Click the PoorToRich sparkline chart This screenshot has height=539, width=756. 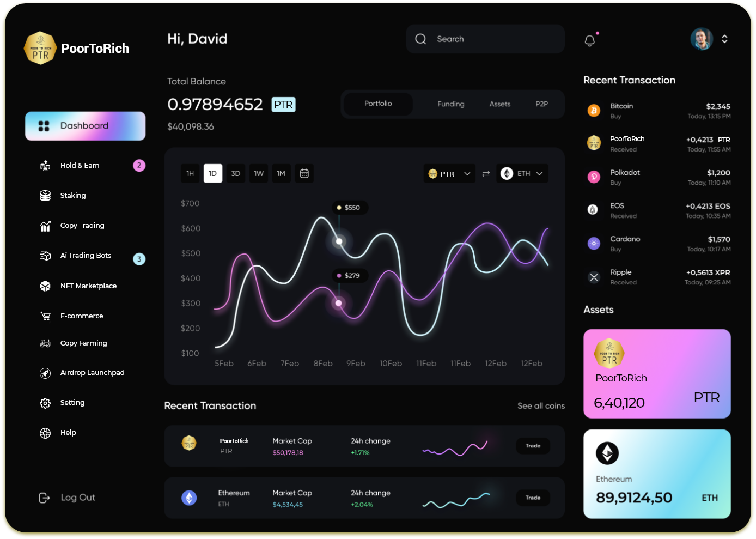pyautogui.click(x=455, y=448)
